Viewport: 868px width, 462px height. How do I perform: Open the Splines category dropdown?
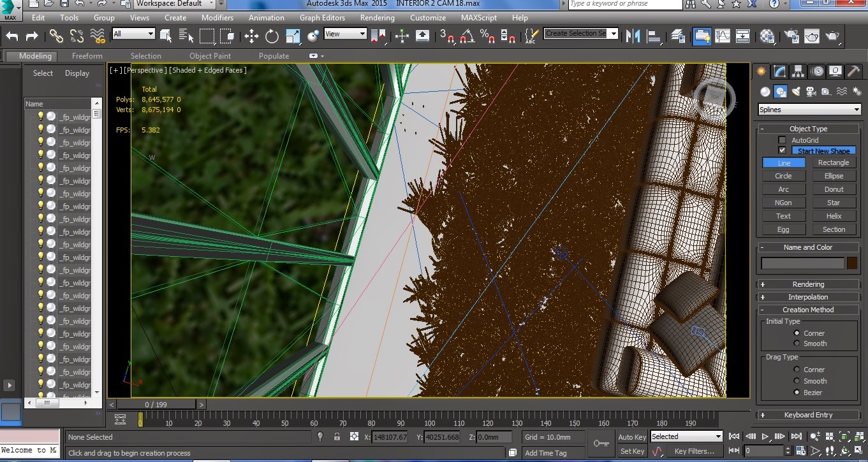[x=808, y=109]
